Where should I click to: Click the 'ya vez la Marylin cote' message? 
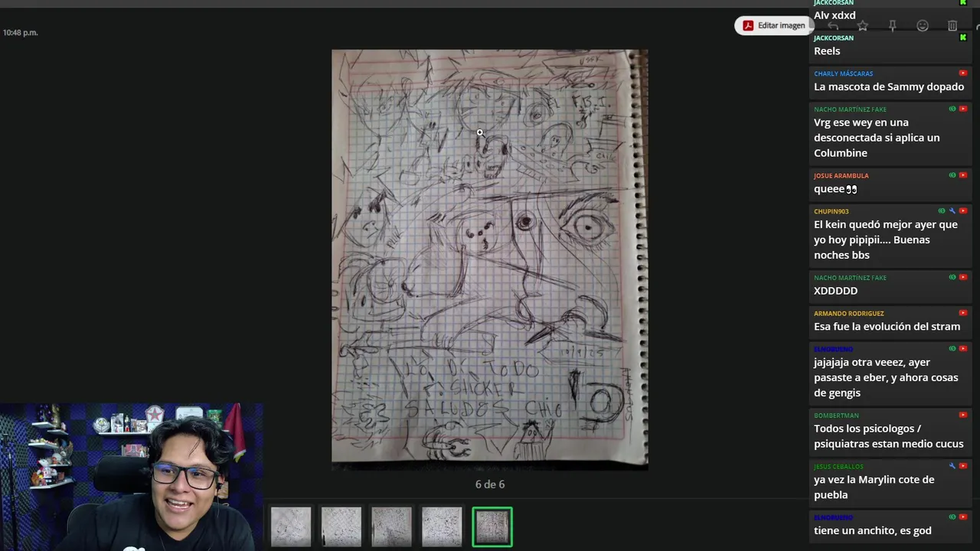pyautogui.click(x=874, y=487)
